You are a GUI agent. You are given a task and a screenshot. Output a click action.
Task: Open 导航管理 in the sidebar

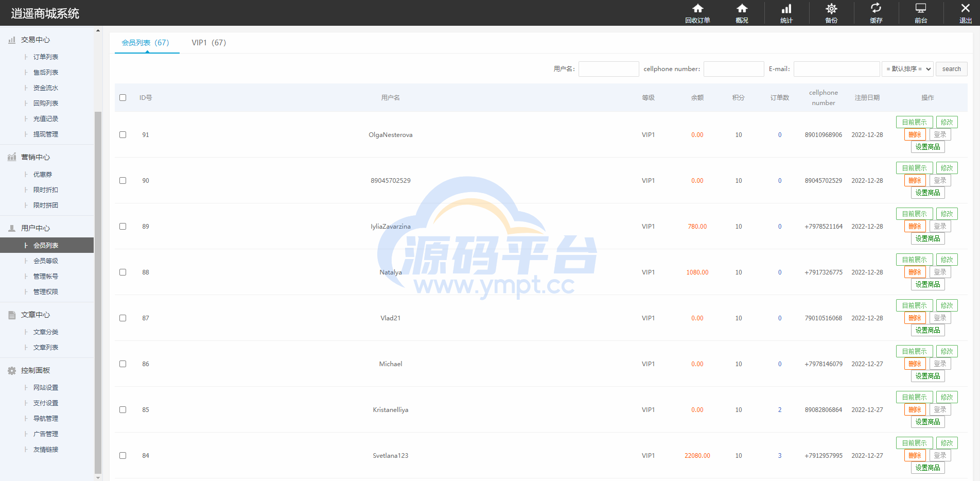[x=46, y=418]
